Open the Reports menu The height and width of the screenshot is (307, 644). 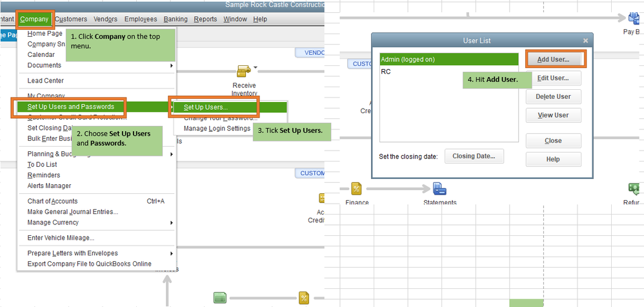(205, 19)
